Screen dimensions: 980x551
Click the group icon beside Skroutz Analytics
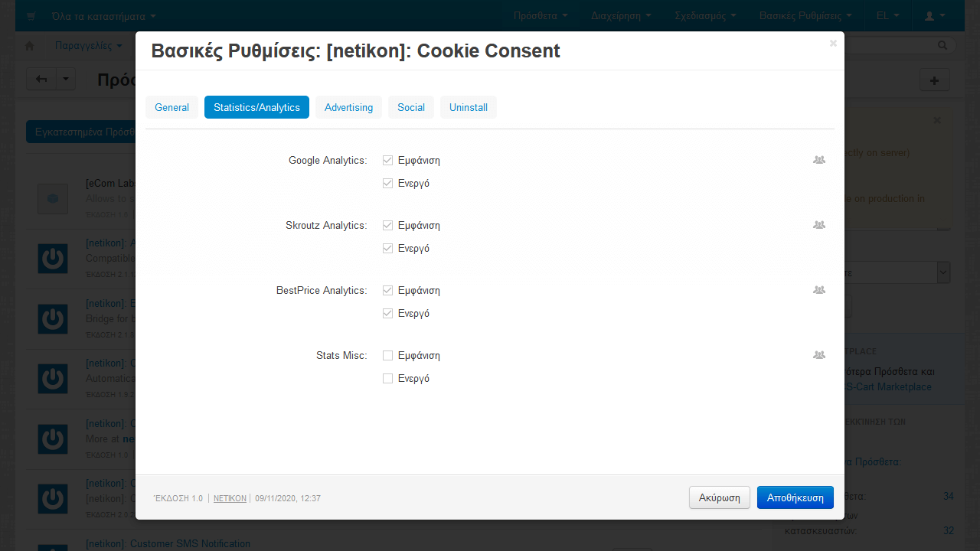point(819,225)
